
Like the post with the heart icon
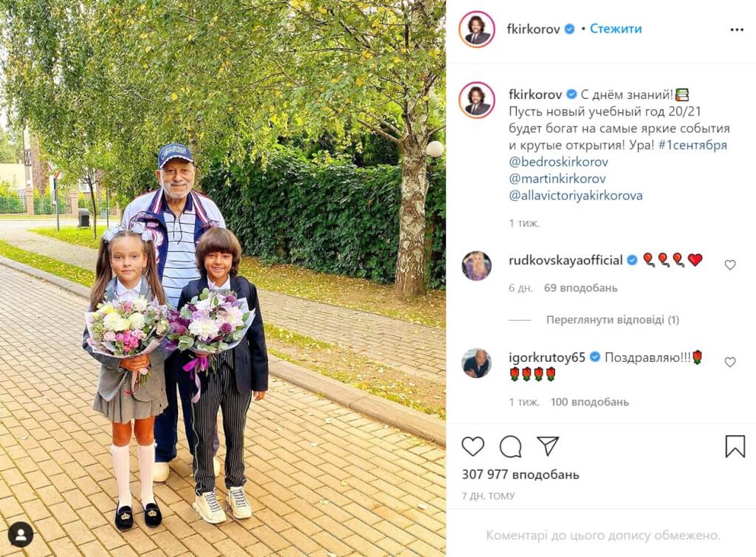click(x=472, y=446)
